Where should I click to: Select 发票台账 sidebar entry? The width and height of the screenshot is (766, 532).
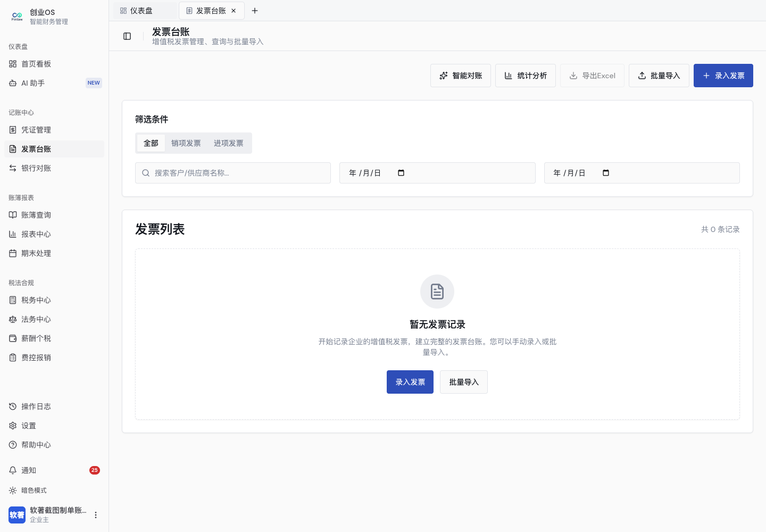(x=54, y=149)
